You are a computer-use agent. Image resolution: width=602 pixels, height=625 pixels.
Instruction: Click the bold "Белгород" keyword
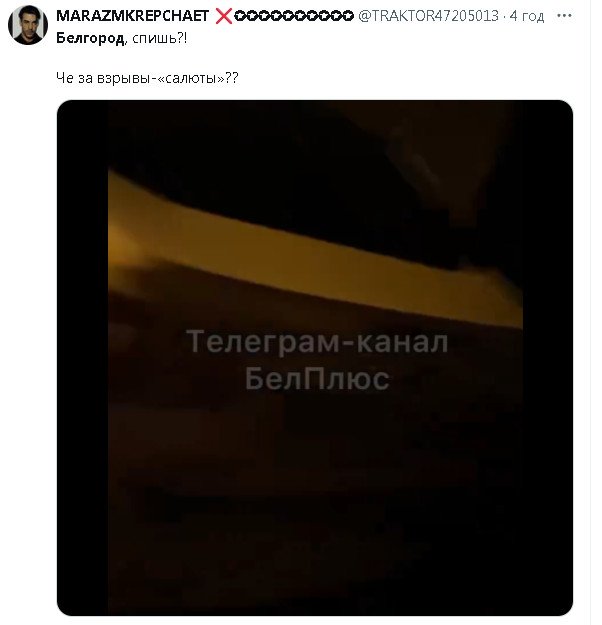point(90,38)
